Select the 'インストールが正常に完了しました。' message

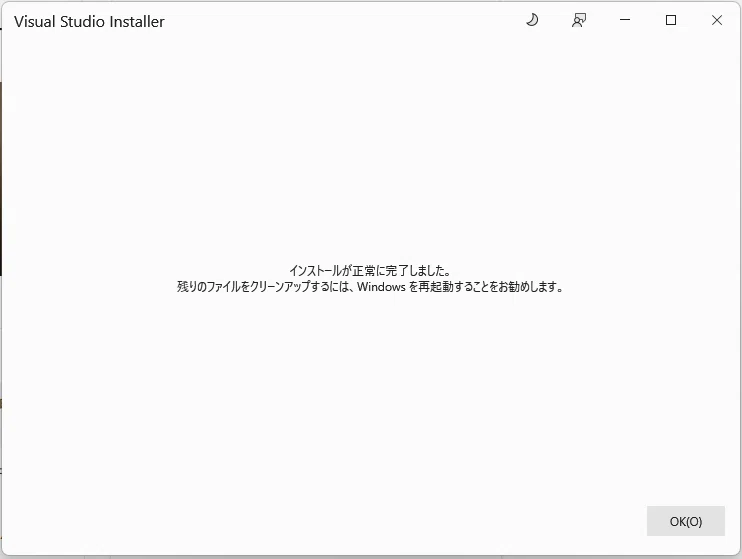coord(370,271)
